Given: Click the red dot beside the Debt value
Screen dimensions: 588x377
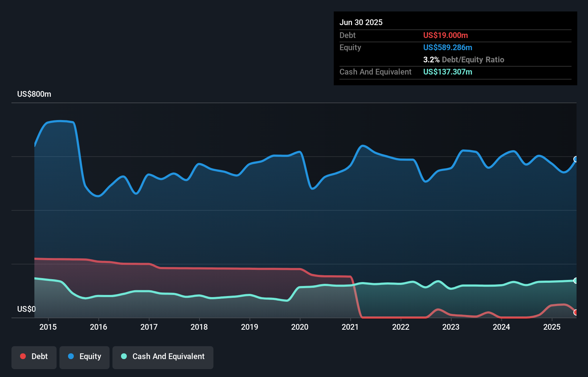Looking at the screenshot, I should pyautogui.click(x=23, y=356).
